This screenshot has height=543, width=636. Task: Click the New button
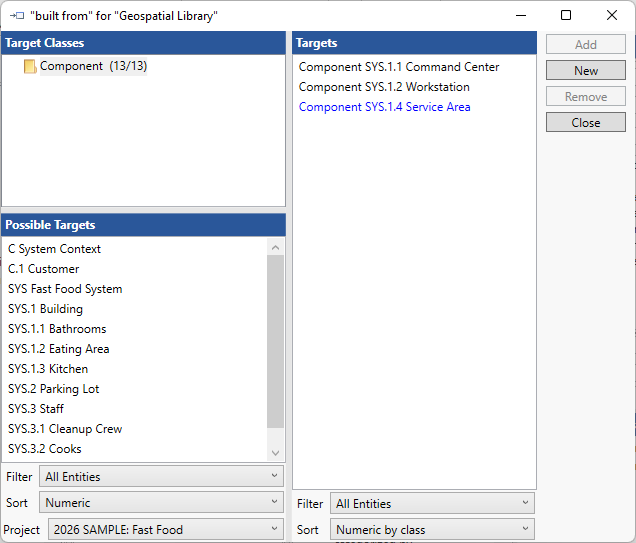[x=586, y=71]
